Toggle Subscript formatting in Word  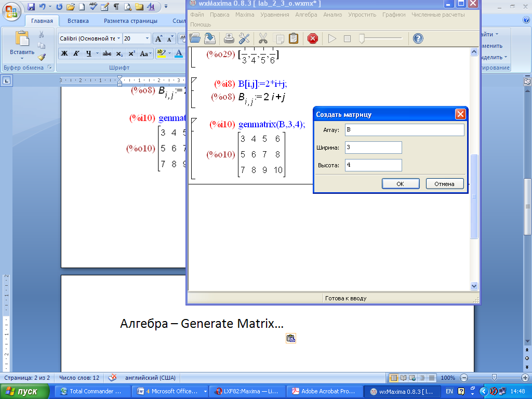(119, 54)
